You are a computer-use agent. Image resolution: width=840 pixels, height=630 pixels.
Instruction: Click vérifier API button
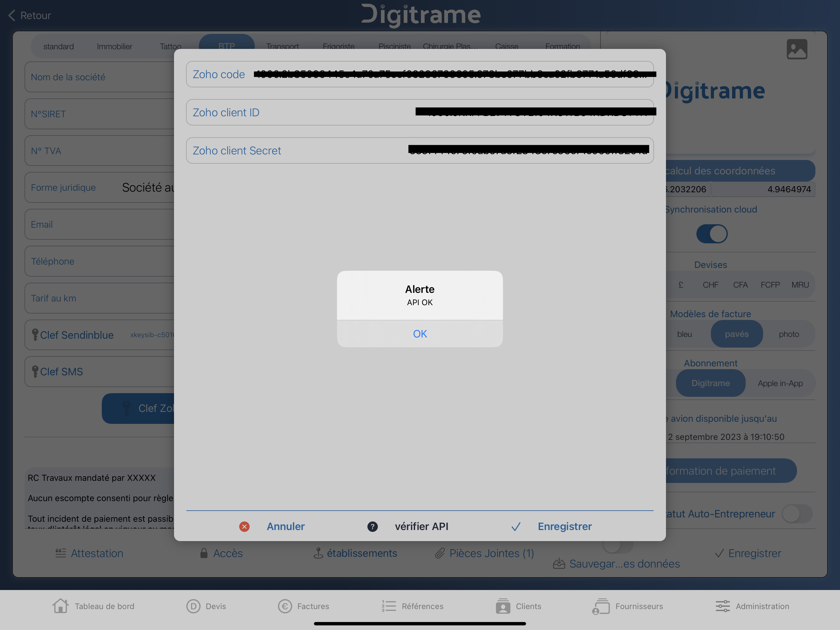421,526
